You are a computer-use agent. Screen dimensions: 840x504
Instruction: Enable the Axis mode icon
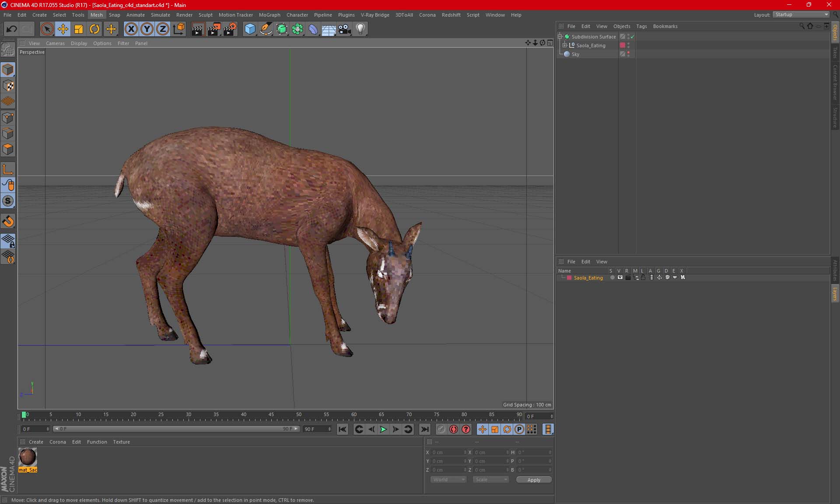click(8, 169)
